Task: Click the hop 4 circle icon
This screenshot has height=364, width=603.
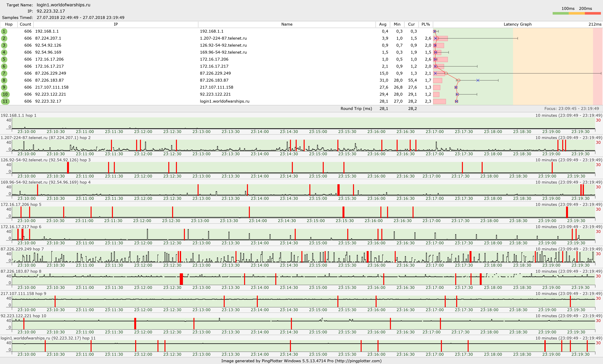Action: [x=4, y=52]
